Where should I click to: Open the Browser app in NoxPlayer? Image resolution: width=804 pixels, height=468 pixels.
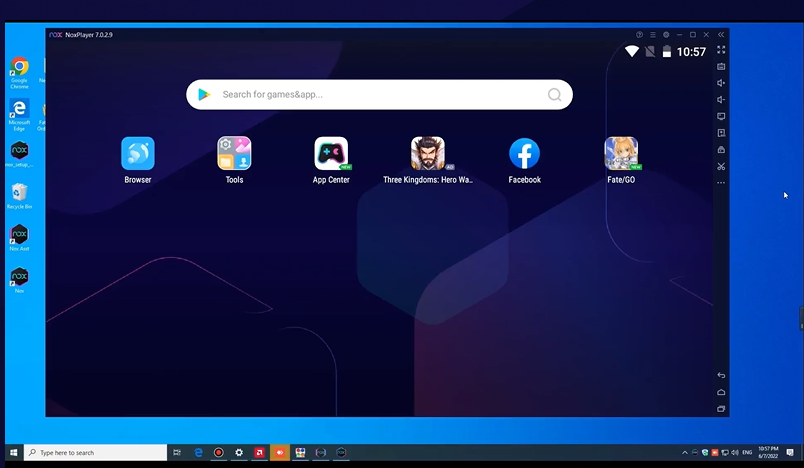(x=137, y=153)
